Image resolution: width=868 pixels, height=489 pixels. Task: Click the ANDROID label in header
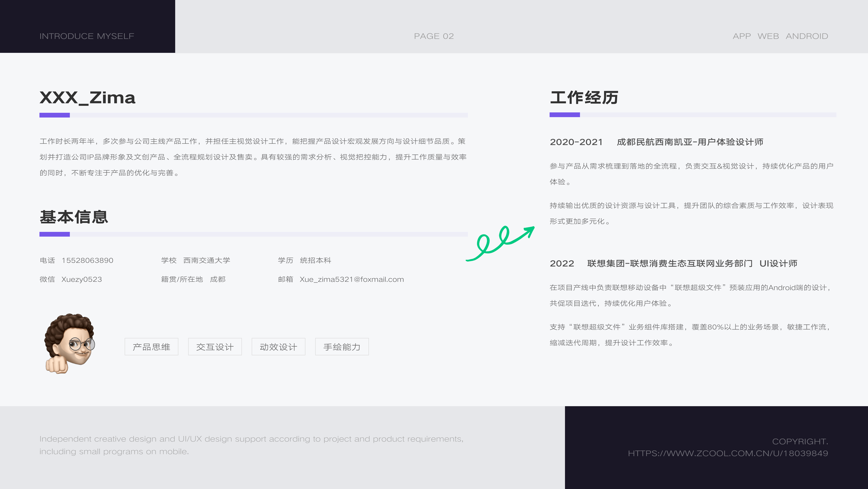click(807, 36)
